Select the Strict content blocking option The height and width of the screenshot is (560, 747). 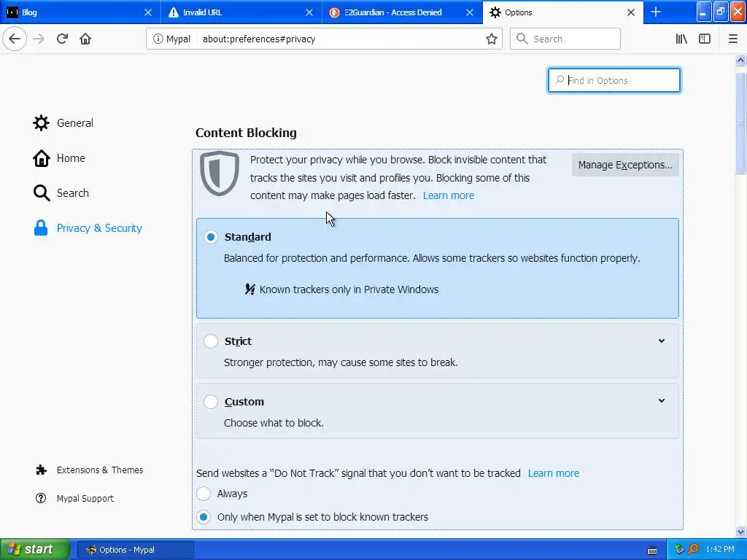click(211, 341)
